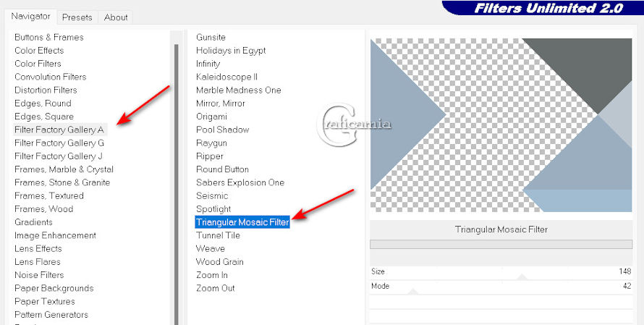
Task: Select Lens Flares category
Action: (x=38, y=262)
